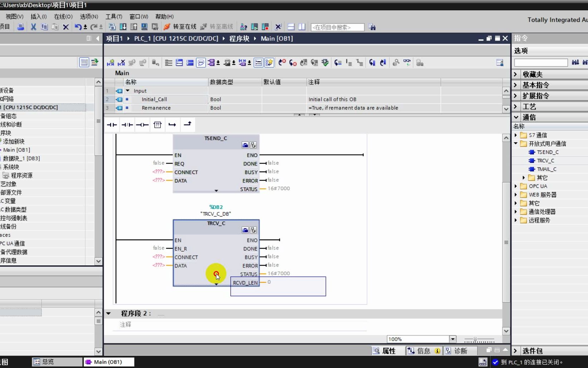The width and height of the screenshot is (588, 368).
Task: Click the Print toolbar icon
Action: [x=21, y=27]
